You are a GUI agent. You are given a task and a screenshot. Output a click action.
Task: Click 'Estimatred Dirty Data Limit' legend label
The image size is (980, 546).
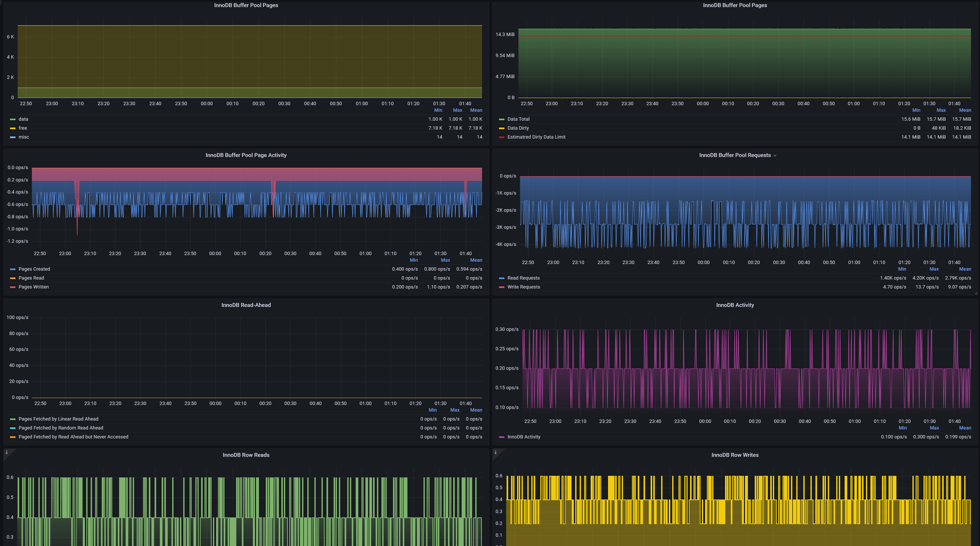pyautogui.click(x=536, y=137)
